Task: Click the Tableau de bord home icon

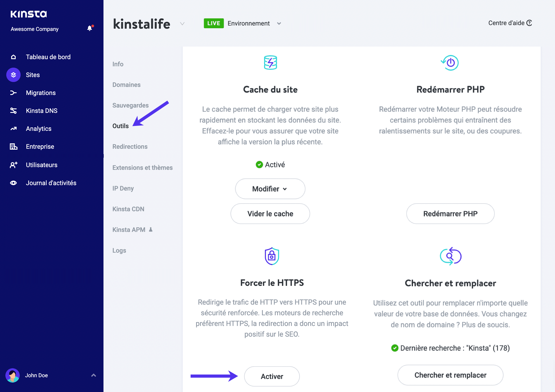Action: (x=13, y=57)
